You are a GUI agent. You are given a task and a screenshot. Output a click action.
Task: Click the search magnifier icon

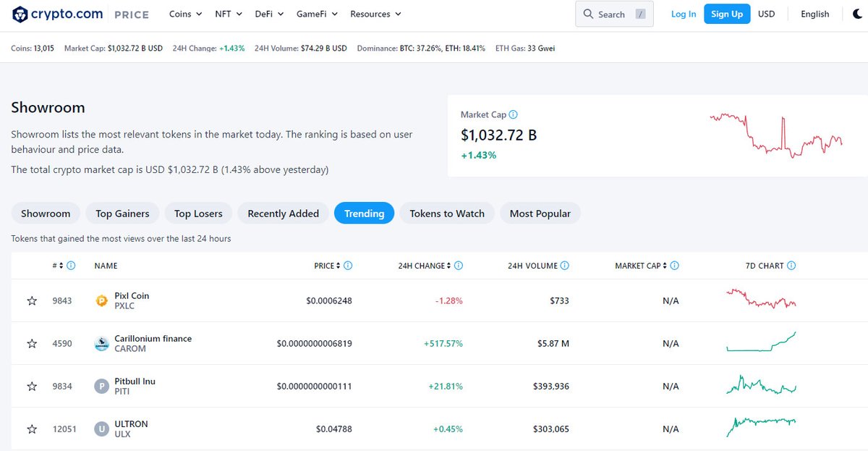[x=589, y=14]
